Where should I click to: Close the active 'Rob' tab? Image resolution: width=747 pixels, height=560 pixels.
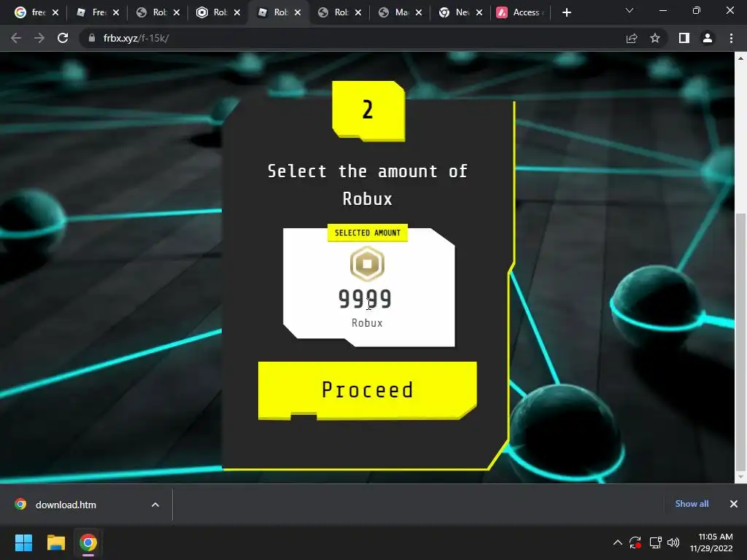[x=298, y=12]
